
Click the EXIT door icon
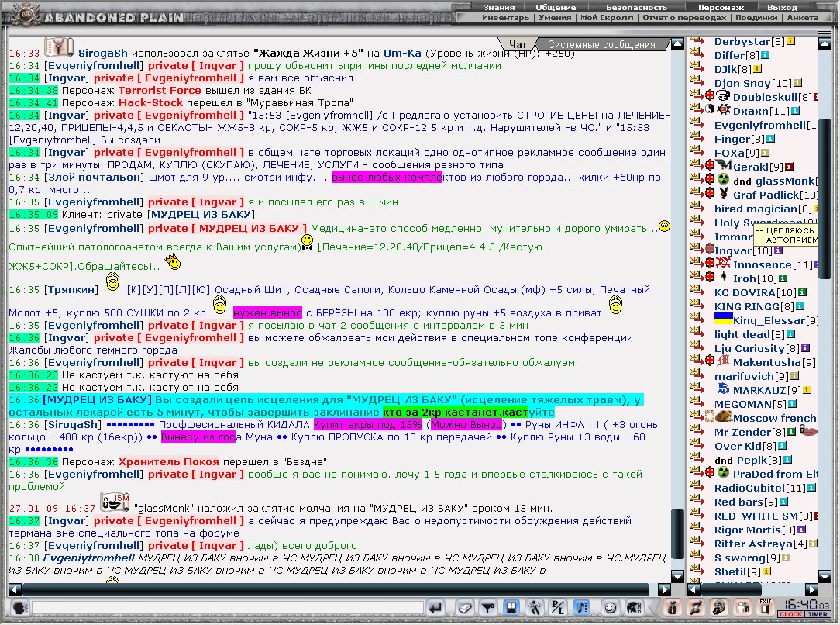[766, 607]
